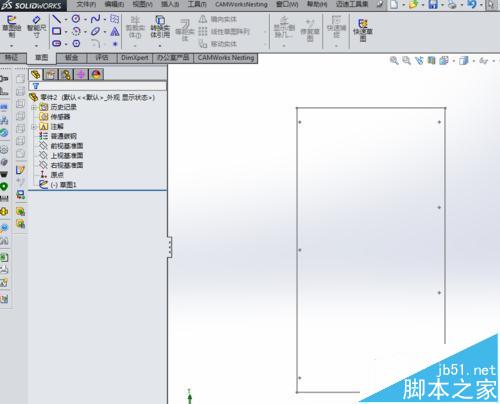500x404 pixels.
Task: Open the DisplayManager tab icon
Action: [x=96, y=74]
